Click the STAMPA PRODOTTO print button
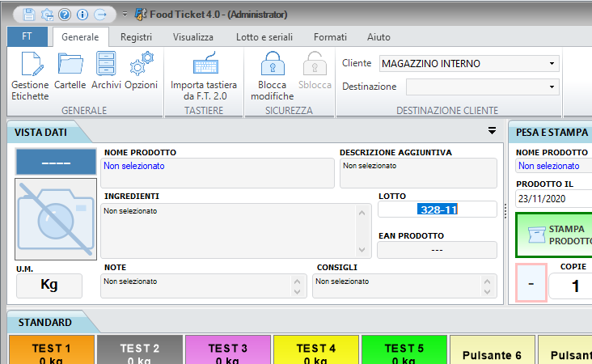The width and height of the screenshot is (592, 364). pos(554,235)
